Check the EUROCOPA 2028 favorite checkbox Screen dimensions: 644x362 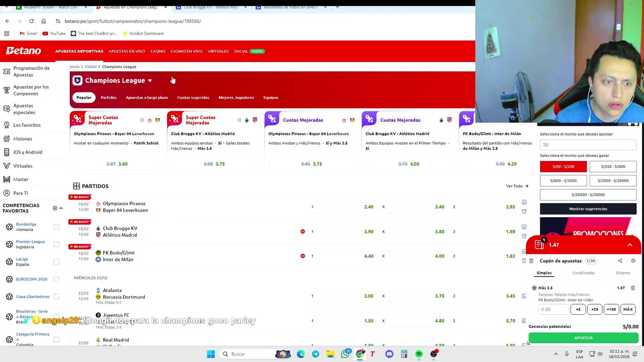click(56, 279)
